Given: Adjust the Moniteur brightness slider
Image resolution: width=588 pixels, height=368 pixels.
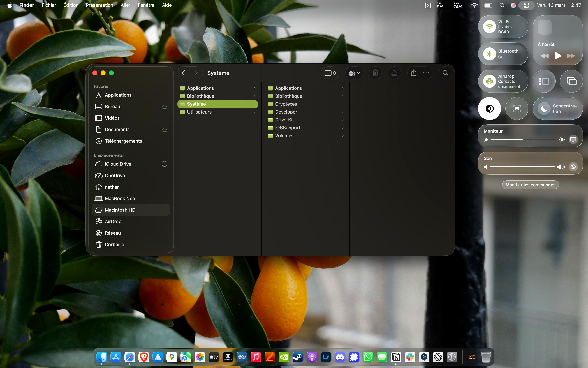Looking at the screenshot, I should click(523, 139).
